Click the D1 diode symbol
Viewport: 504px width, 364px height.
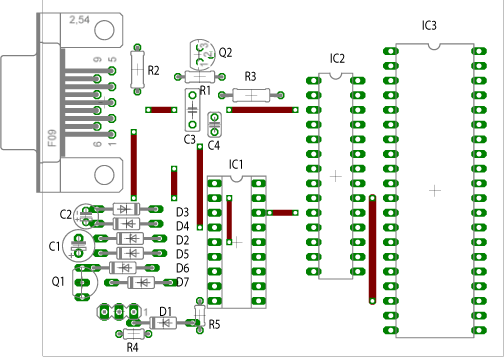(164, 323)
